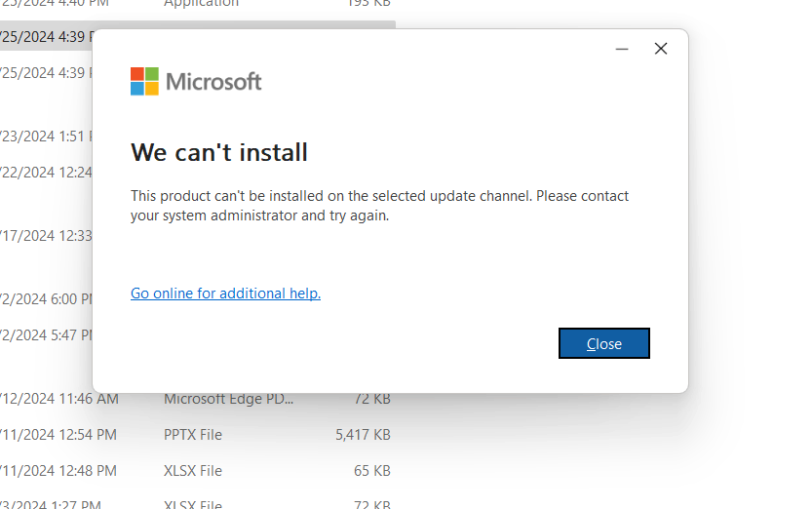
Task: Select the XLSX File type in the 65 KB row
Action: point(193,471)
